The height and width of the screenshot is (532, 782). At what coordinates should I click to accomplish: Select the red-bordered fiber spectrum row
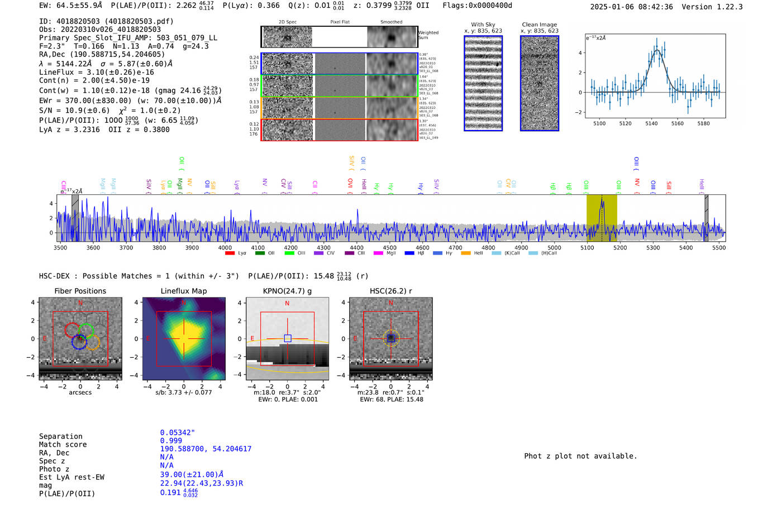coord(339,130)
